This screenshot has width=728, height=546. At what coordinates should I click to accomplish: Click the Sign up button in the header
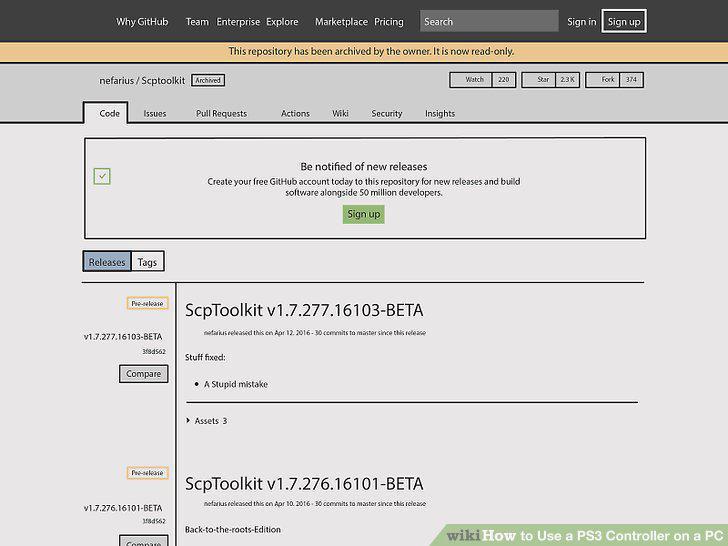coord(624,21)
